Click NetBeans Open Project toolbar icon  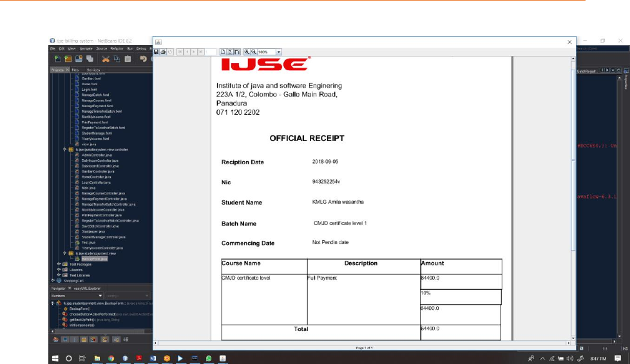pyautogui.click(x=79, y=59)
